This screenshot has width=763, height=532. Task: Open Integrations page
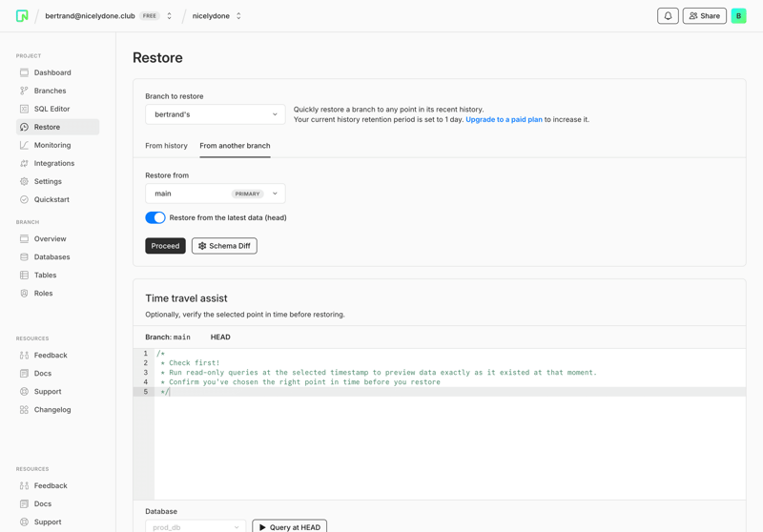pyautogui.click(x=57, y=163)
